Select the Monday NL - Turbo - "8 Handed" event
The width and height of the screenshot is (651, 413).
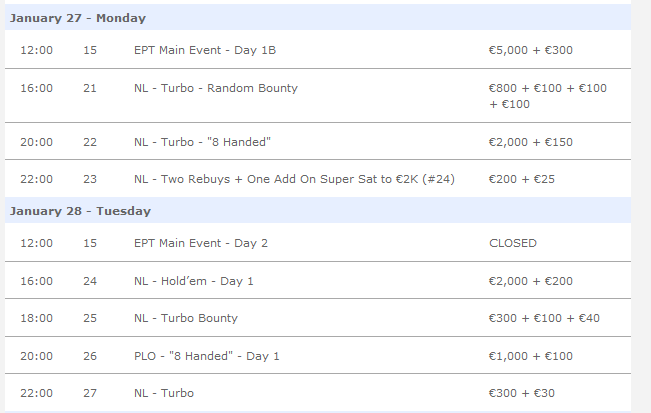tap(193, 142)
